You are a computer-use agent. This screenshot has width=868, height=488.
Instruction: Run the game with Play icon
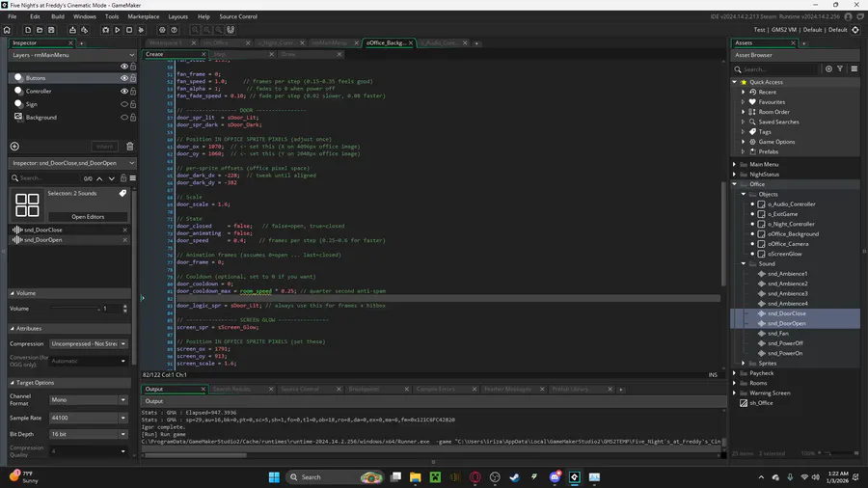click(118, 30)
